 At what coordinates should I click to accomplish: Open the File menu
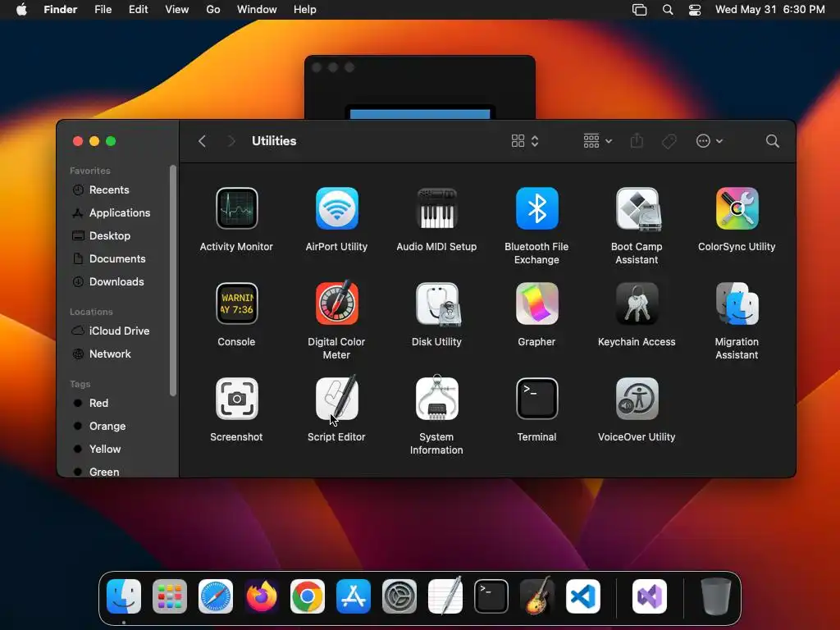click(x=103, y=10)
